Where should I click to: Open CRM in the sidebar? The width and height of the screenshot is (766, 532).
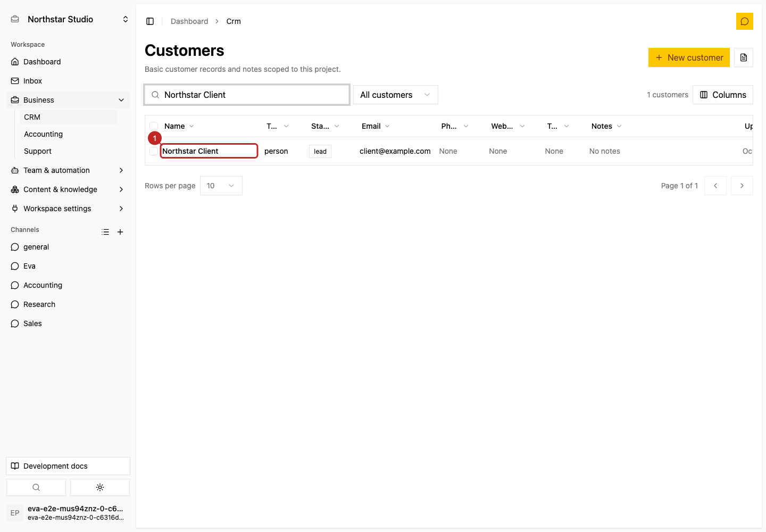tap(68, 117)
